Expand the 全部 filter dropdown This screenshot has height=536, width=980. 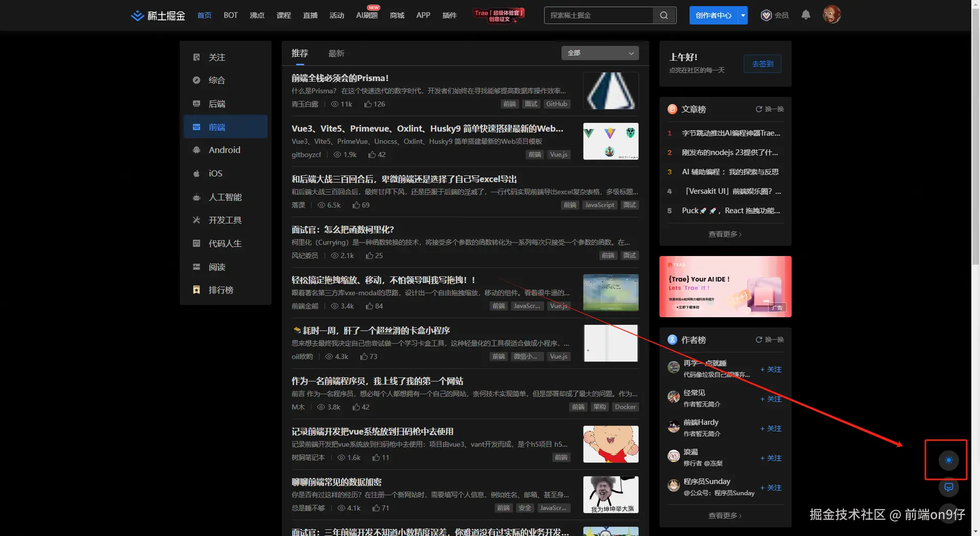point(600,53)
